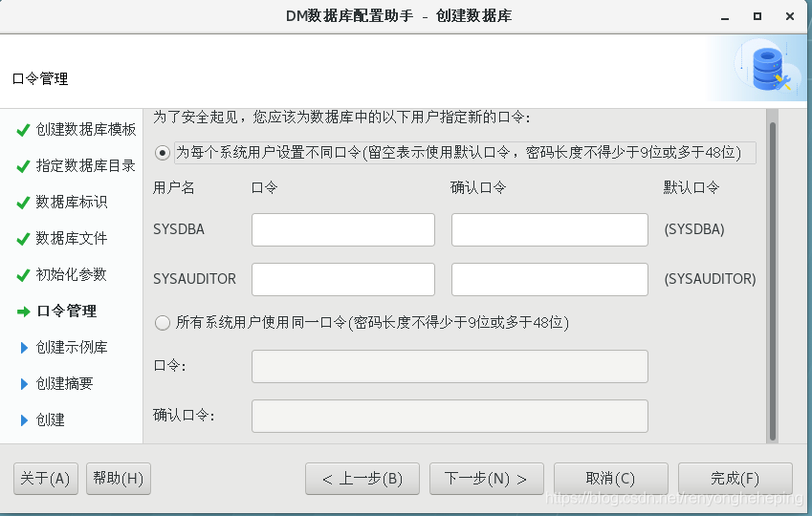Click the blue triangle beside 创建摘要
The height and width of the screenshot is (516, 812).
click(24, 384)
